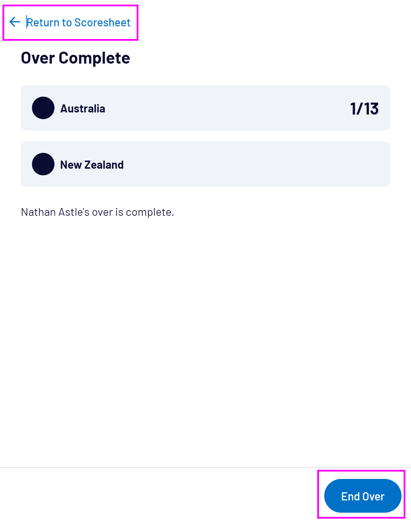Select the New Zealand team name
411x532 pixels.
92,165
